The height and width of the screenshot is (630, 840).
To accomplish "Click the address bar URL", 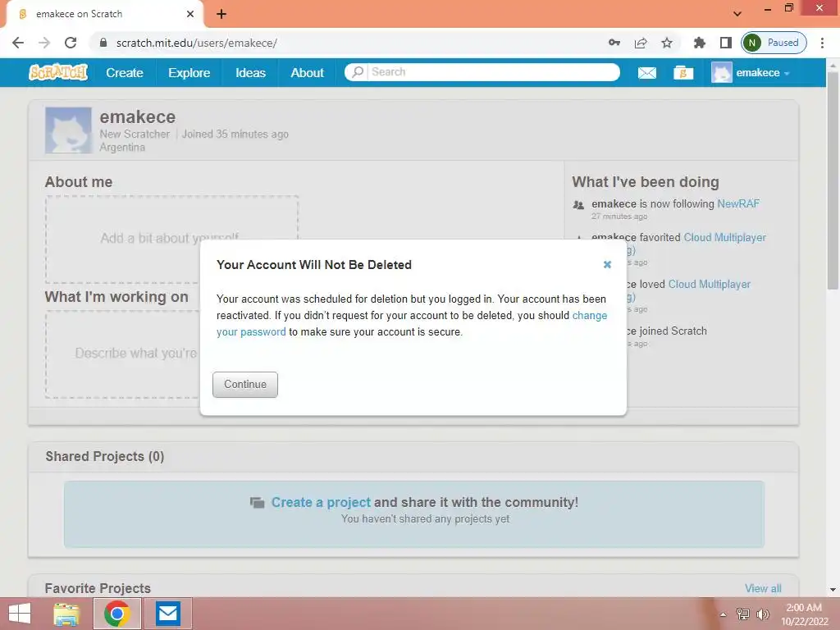I will (197, 43).
